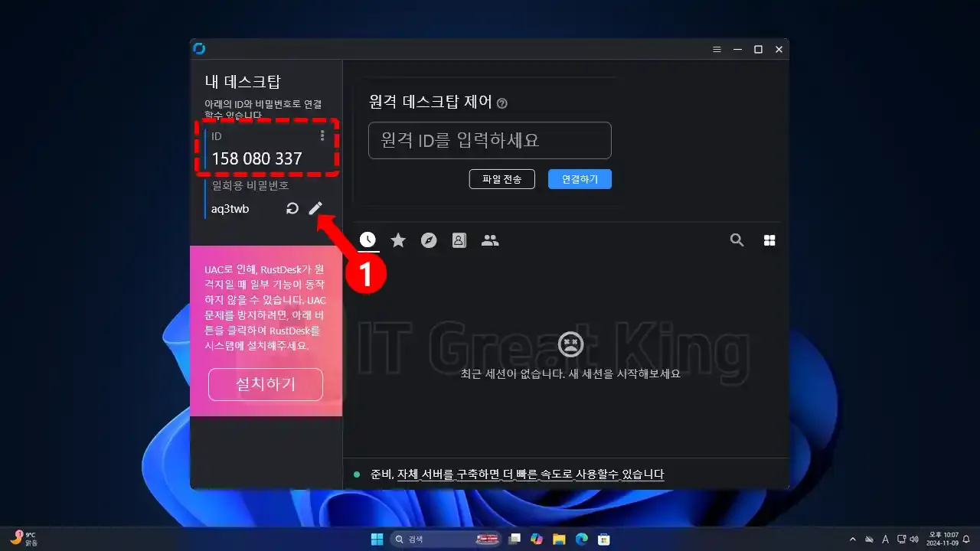Screen dimensions: 980x551
Task: Launch Microsoft Edge from the taskbar
Action: pyautogui.click(x=581, y=539)
